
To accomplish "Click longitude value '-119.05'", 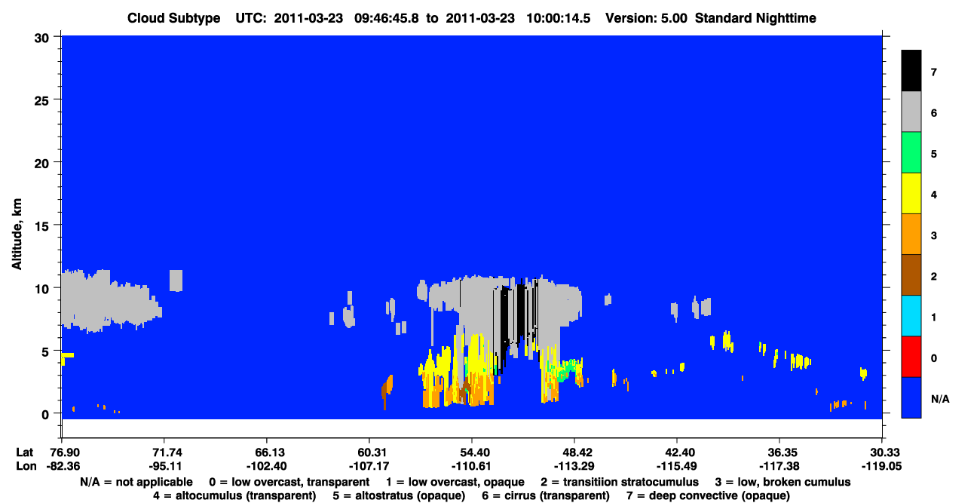I will click(882, 465).
